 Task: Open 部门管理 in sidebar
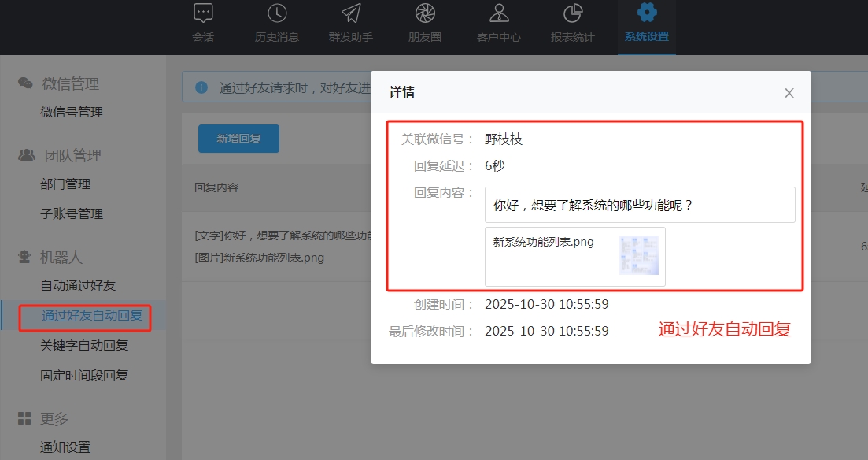[x=65, y=184]
